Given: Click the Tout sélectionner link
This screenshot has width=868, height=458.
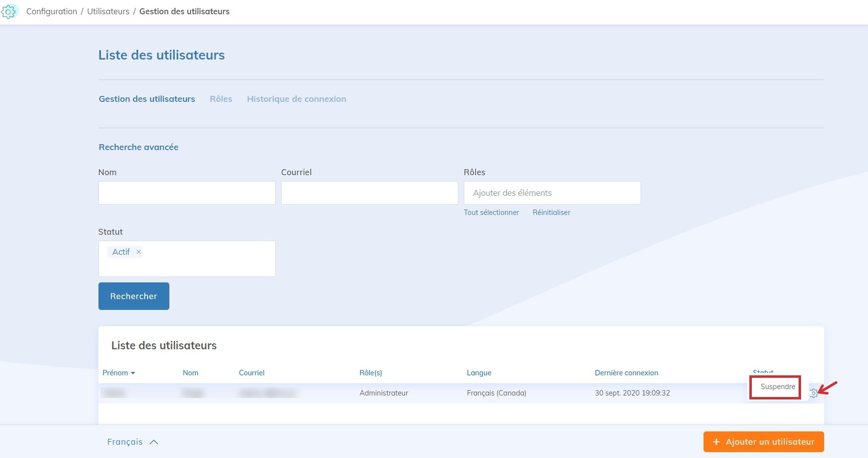Looking at the screenshot, I should click(491, 213).
